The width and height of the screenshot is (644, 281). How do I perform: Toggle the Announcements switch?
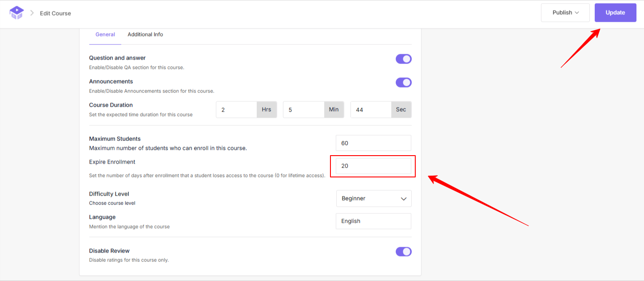coord(404,83)
